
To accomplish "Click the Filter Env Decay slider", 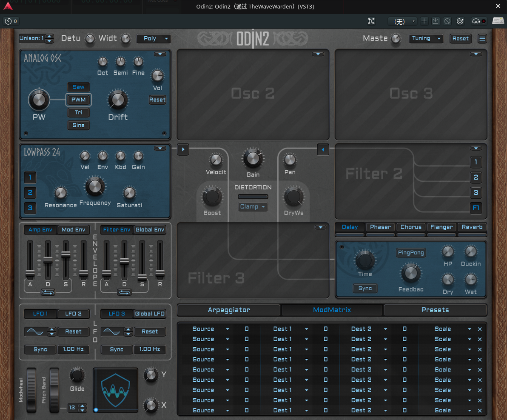I will point(124,260).
